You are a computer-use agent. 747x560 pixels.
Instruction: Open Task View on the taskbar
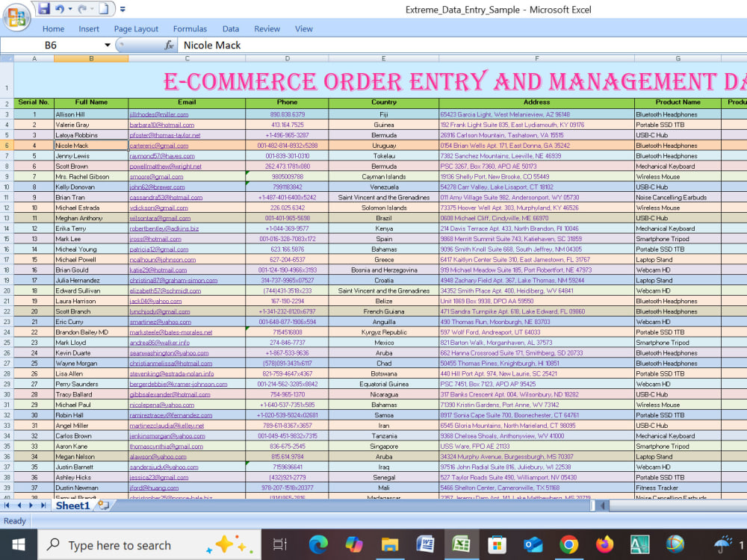pyautogui.click(x=279, y=545)
